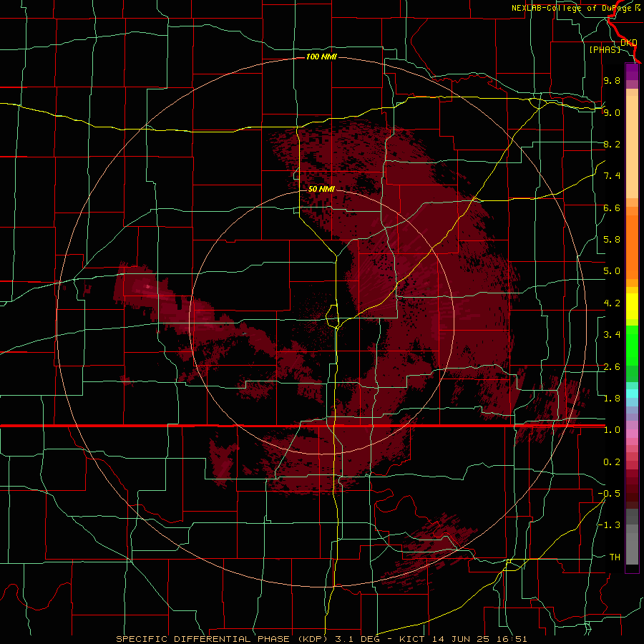Select the 1.8 legend value
The image size is (644, 644).
click(x=612, y=399)
